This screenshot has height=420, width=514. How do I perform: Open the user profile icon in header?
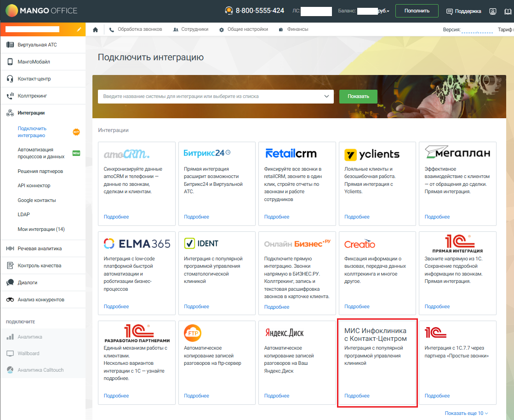click(x=493, y=12)
